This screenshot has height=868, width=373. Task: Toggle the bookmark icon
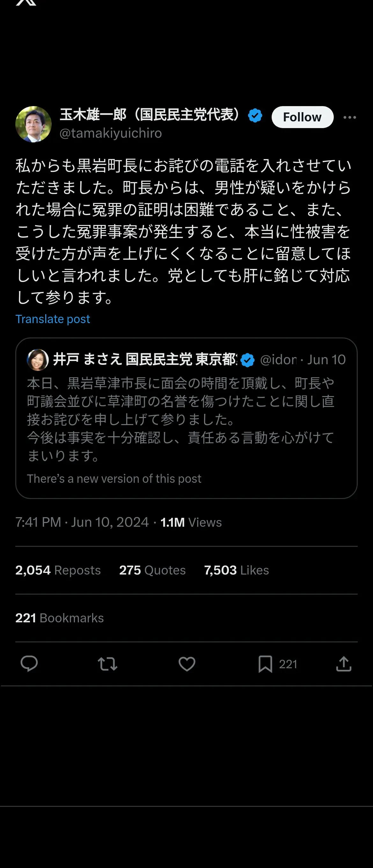[x=266, y=664]
